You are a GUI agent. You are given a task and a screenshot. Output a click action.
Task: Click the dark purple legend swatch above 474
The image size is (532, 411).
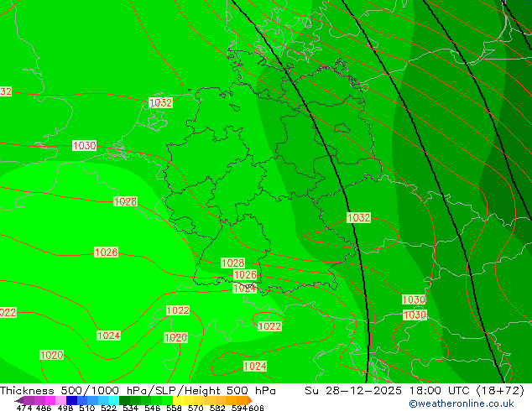(29, 400)
